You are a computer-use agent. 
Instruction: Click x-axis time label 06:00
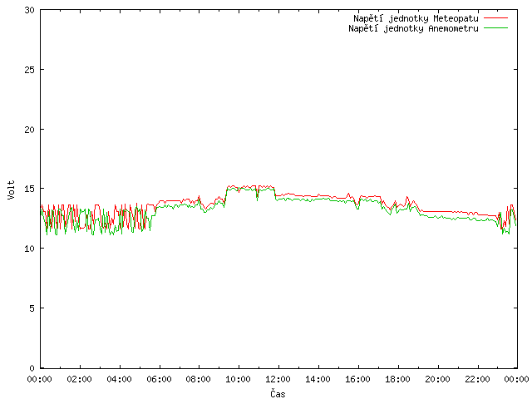(x=159, y=379)
